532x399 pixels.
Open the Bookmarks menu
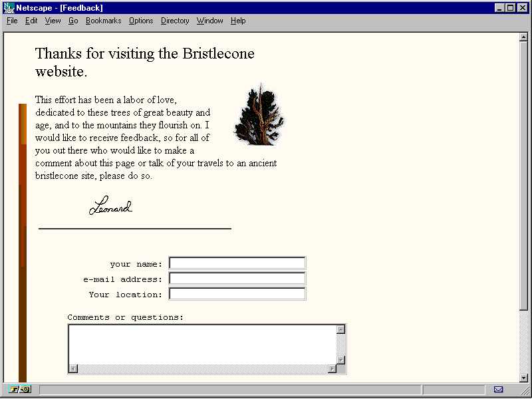click(103, 21)
